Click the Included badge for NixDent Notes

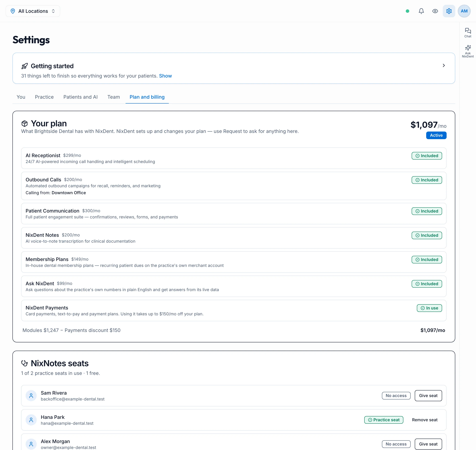click(x=427, y=235)
